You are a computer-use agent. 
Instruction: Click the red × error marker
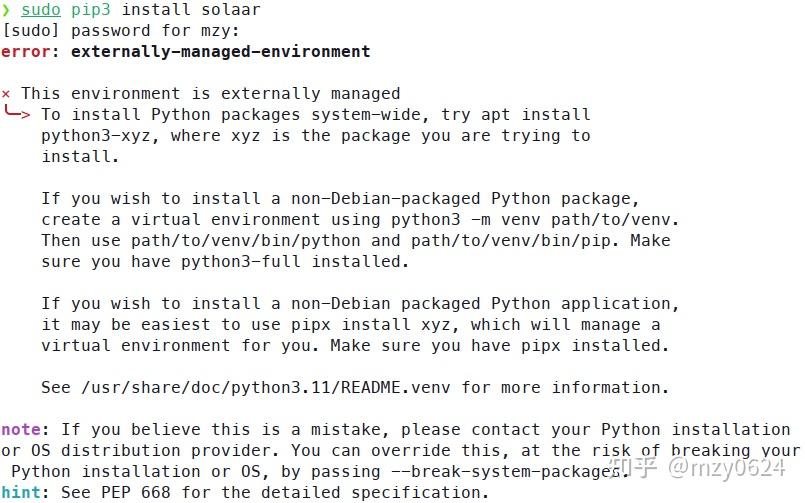click(x=6, y=94)
